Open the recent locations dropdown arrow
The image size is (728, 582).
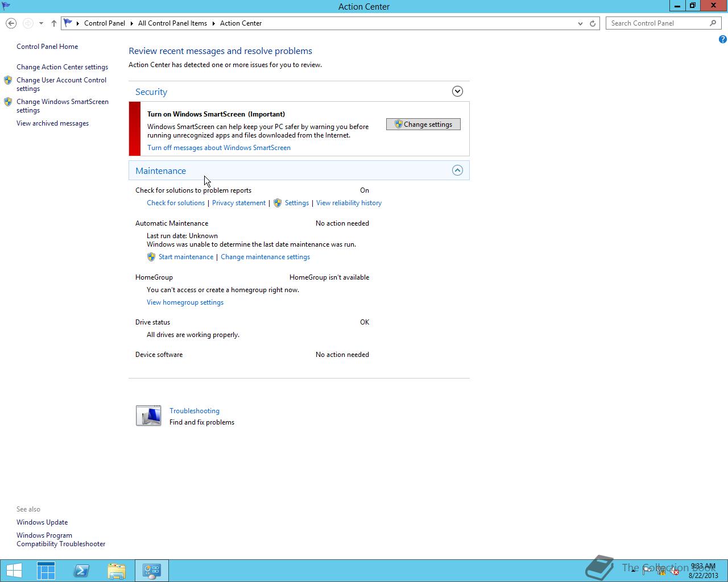[41, 23]
